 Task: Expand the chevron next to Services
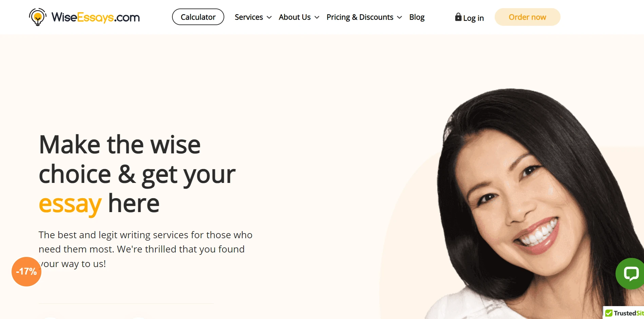click(269, 17)
